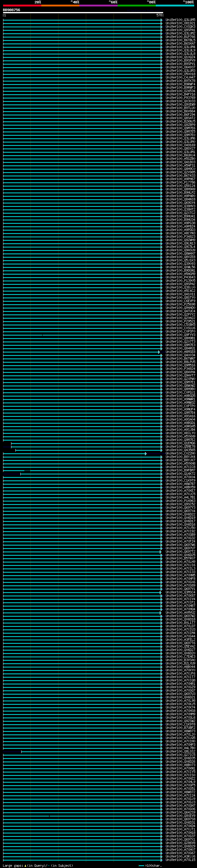
Task: Click hit label UniRef100_Q5EVA2
Action: (180, 647)
